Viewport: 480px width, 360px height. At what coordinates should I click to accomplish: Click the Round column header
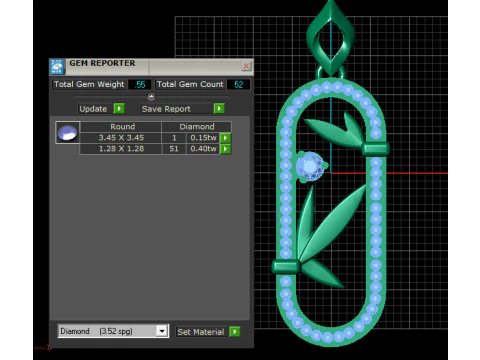click(x=121, y=127)
